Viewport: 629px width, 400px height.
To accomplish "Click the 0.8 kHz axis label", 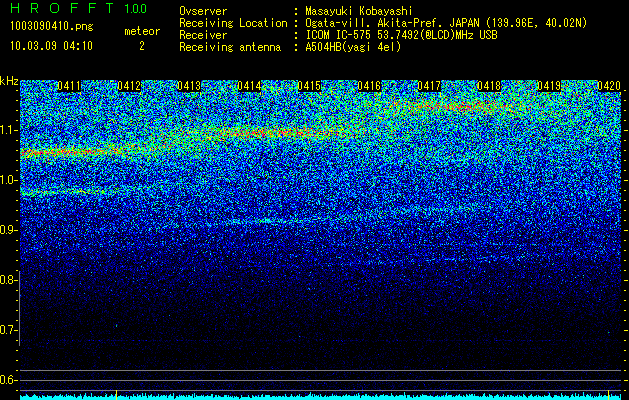I will pos(9,280).
